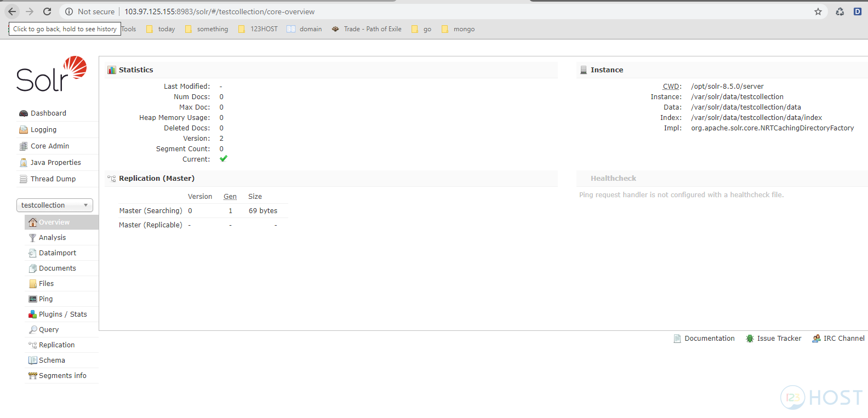Click the Dataimport document icon
The width and height of the screenshot is (868, 418).
point(33,253)
